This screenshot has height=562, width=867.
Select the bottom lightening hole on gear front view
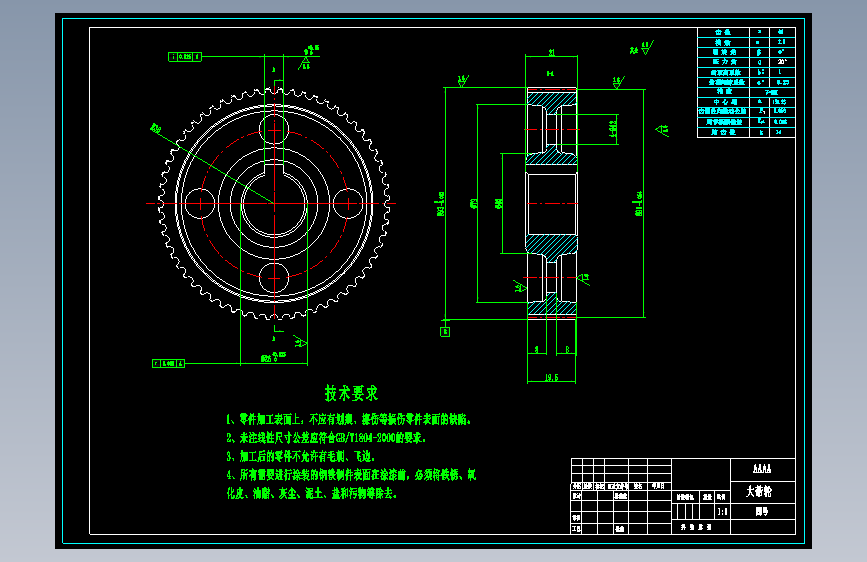point(274,277)
